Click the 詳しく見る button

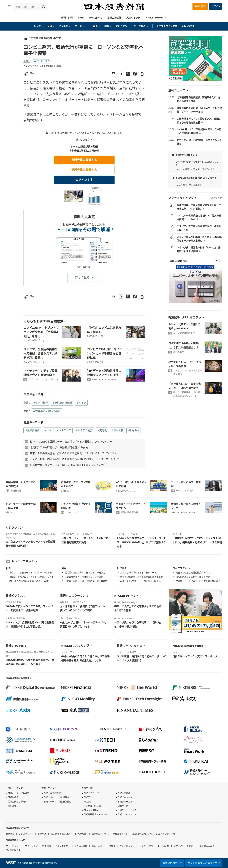(84, 277)
